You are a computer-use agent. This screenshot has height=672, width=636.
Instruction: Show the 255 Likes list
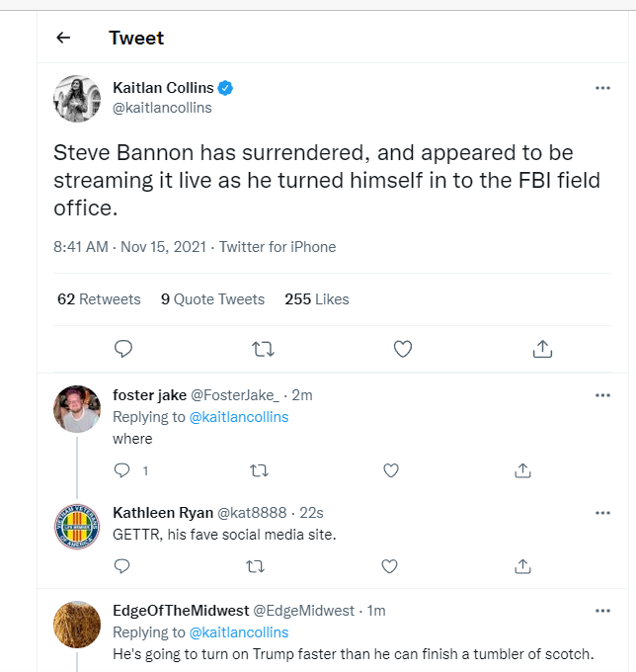click(x=317, y=299)
